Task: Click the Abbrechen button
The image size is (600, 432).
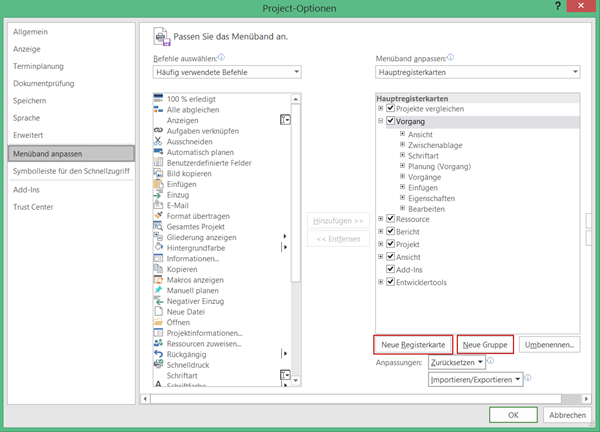Action: (567, 415)
